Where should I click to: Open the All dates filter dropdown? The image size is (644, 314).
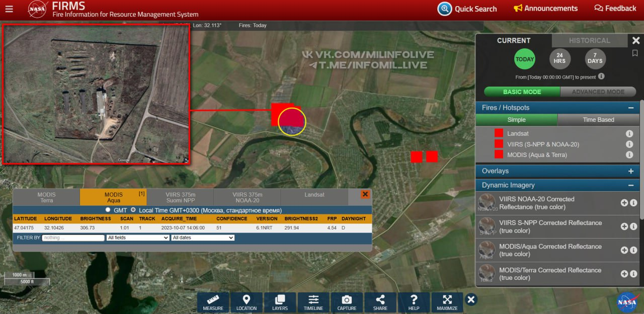[x=202, y=238]
